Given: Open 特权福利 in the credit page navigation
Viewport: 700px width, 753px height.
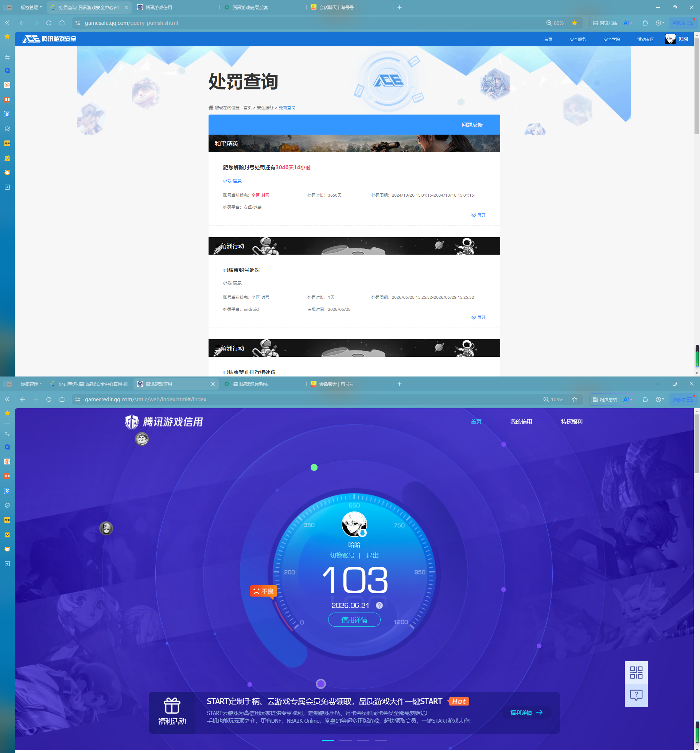Looking at the screenshot, I should pyautogui.click(x=571, y=422).
